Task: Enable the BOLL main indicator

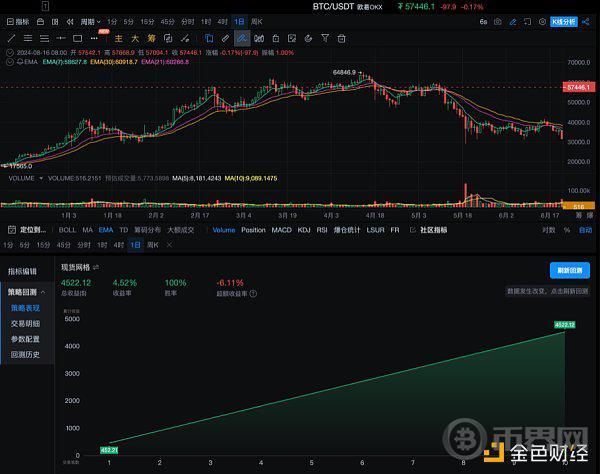Action: (67, 230)
